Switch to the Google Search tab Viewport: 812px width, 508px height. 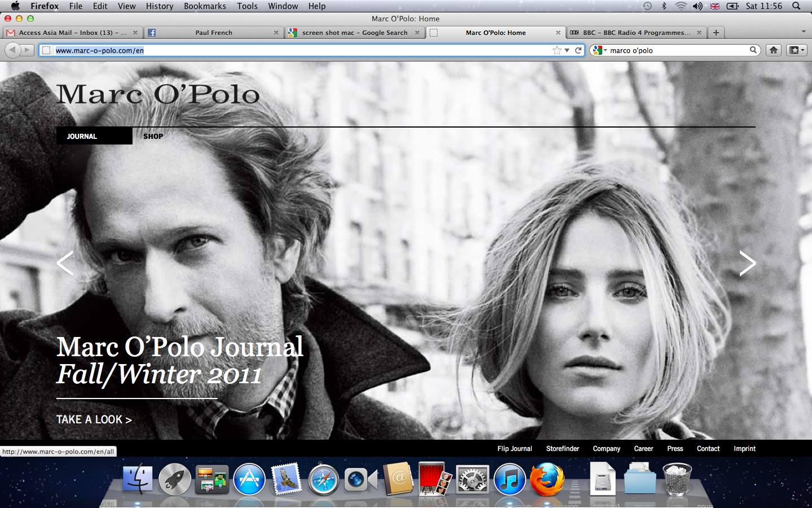pos(355,33)
